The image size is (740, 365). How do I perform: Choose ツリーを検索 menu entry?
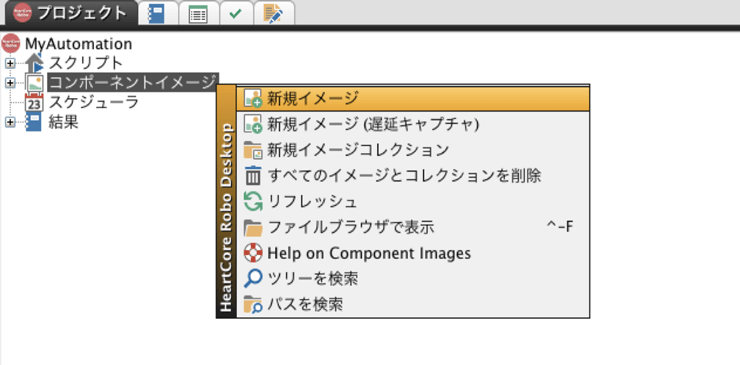(413, 279)
